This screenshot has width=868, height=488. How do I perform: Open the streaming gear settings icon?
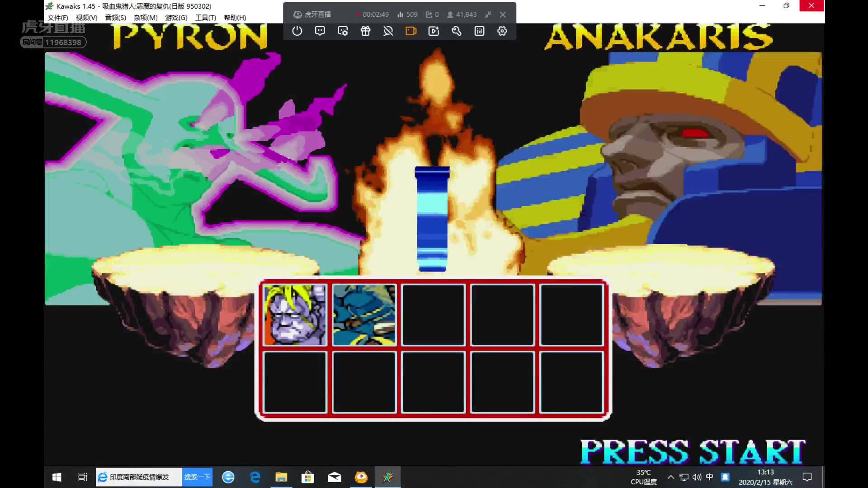pyautogui.click(x=502, y=31)
